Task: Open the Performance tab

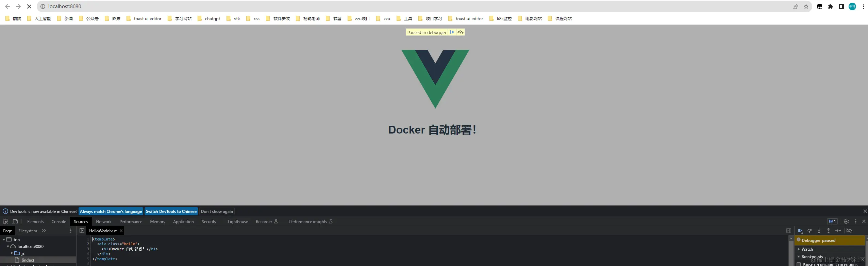Action: tap(131, 221)
